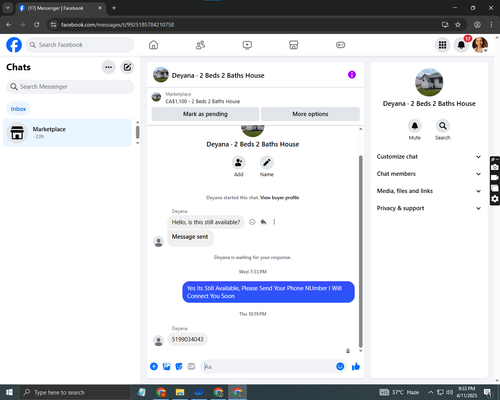Click the address bar URL
This screenshot has width=500, height=400.
click(117, 25)
